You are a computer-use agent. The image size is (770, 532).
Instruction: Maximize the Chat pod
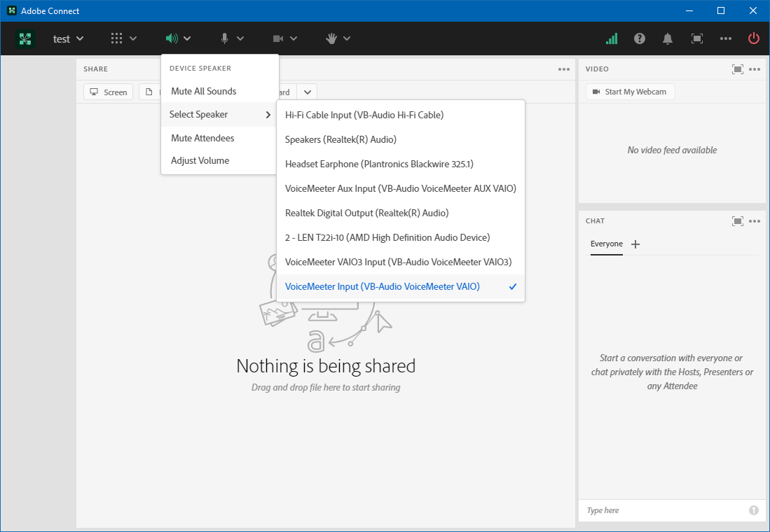(x=738, y=220)
